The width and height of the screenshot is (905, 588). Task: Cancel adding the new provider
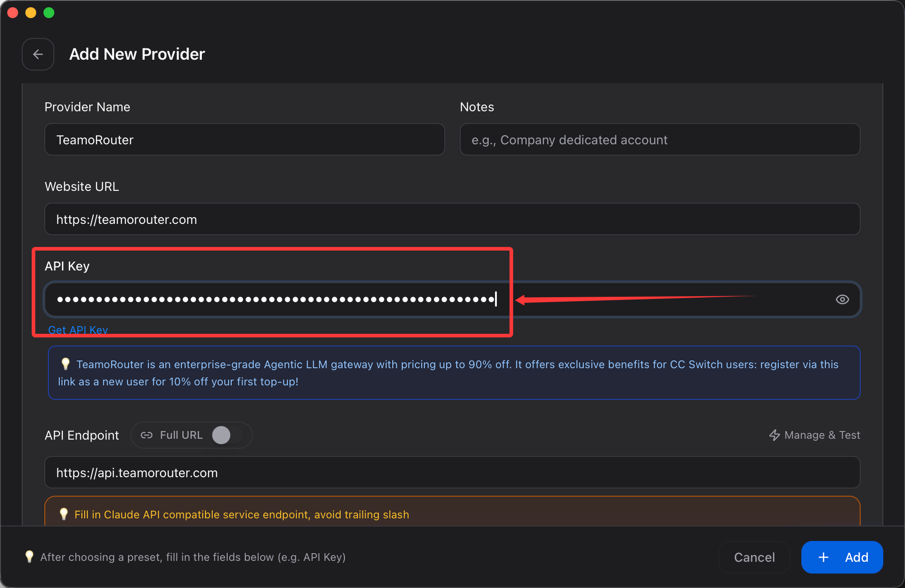[x=754, y=557]
